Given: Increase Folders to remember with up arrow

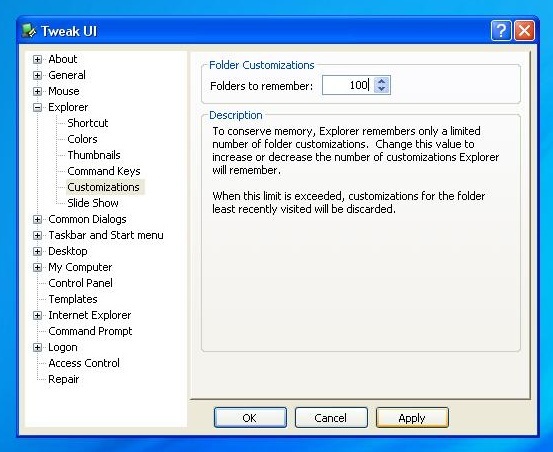Looking at the screenshot, I should [x=381, y=81].
